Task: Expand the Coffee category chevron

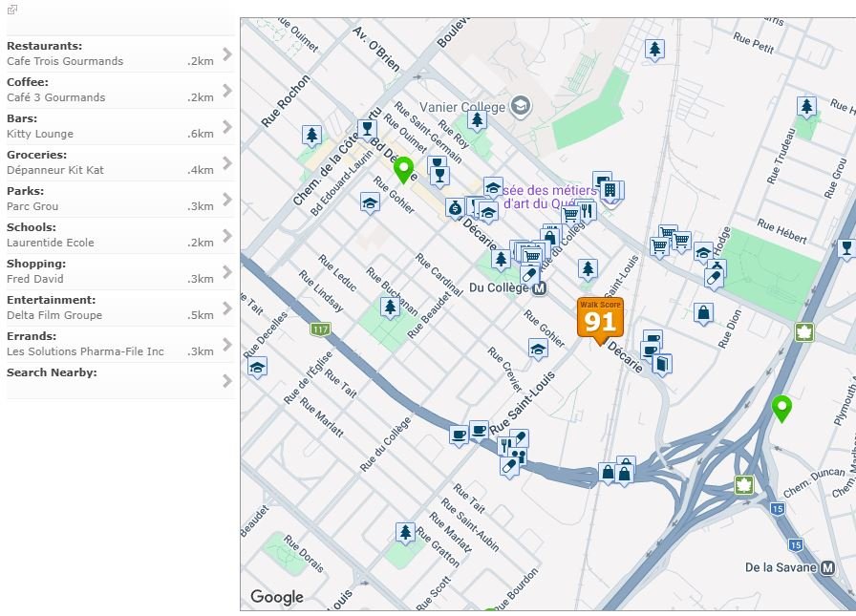Action: 227,91
